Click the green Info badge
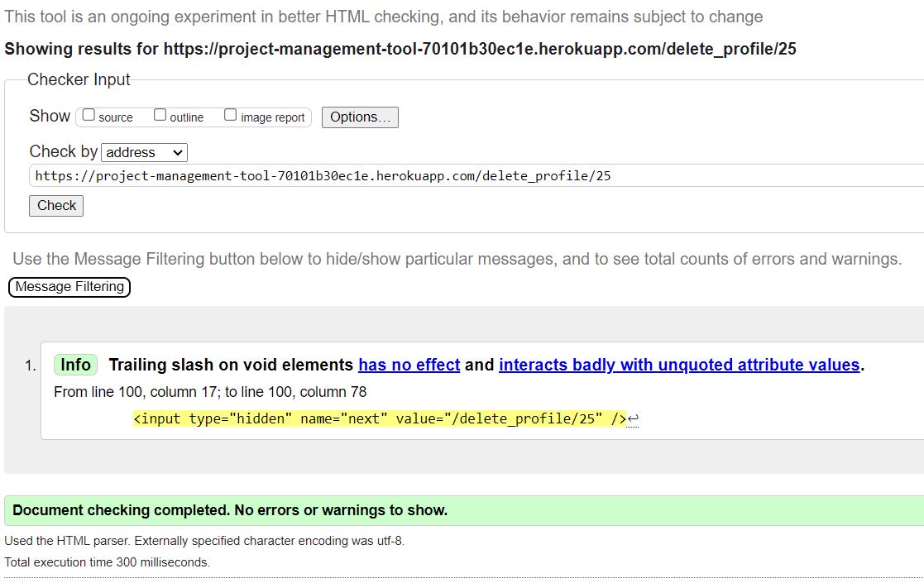 pos(75,364)
